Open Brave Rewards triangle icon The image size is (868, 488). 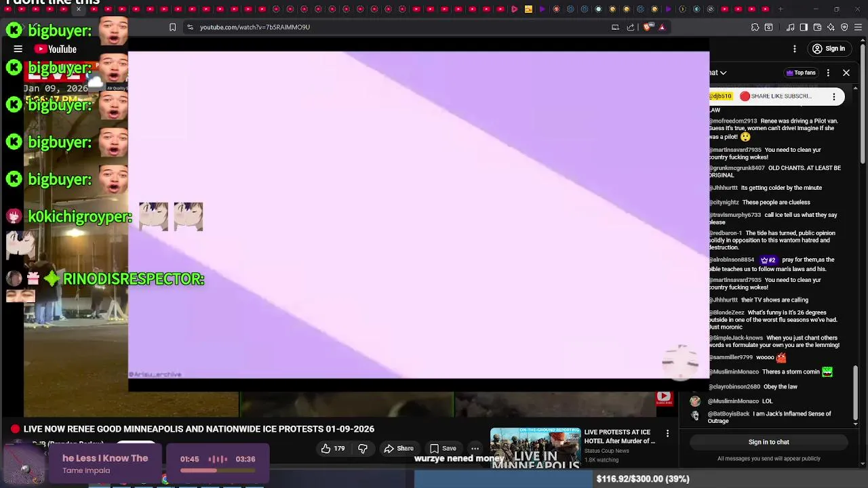662,27
